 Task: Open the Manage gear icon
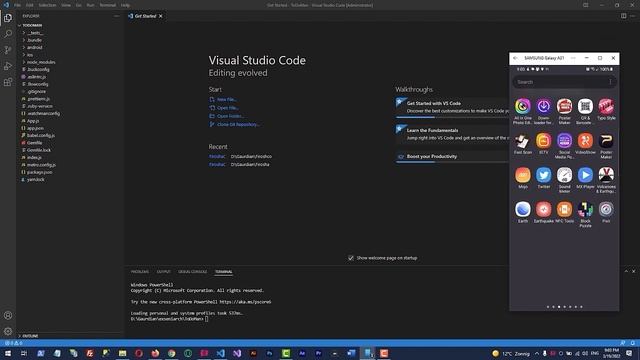pyautogui.click(x=8, y=331)
